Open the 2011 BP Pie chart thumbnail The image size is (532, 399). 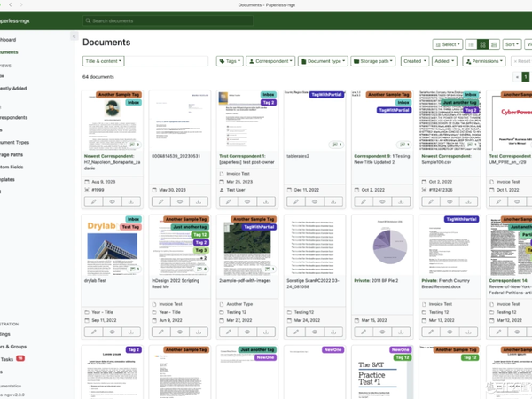click(382, 245)
